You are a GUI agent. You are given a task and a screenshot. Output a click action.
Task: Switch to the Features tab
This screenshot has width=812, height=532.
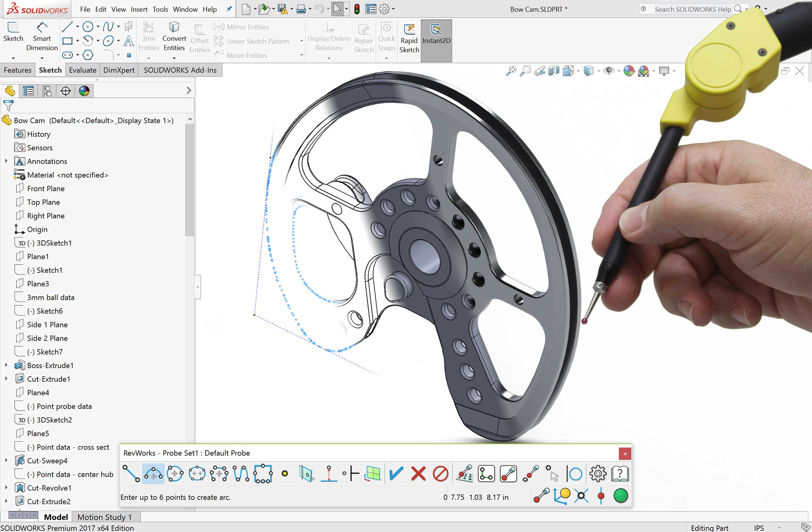pyautogui.click(x=18, y=69)
